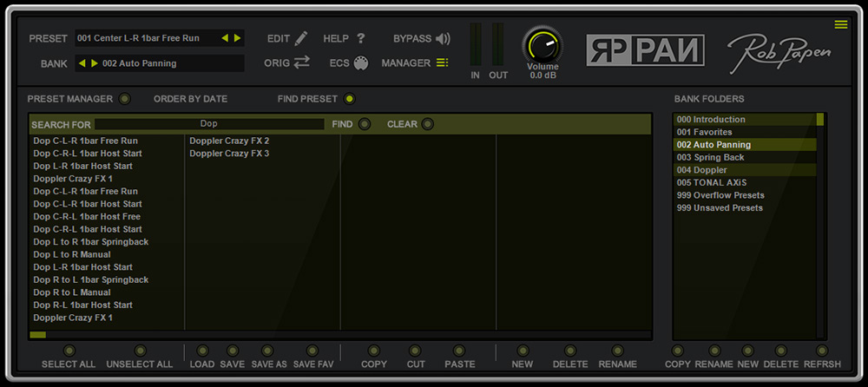Select preset Doppler Crazy FX 2

coord(229,141)
